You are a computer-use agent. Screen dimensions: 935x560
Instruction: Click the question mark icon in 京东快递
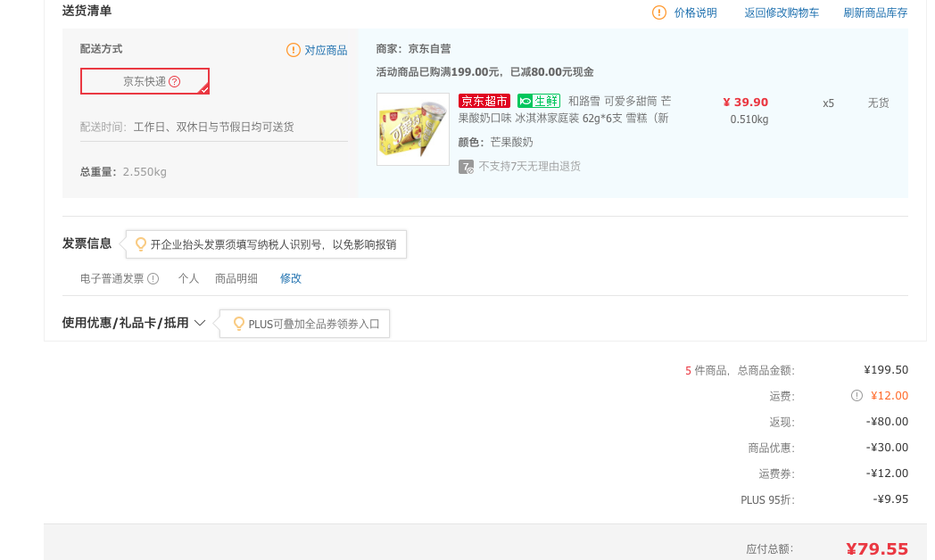coord(175,82)
